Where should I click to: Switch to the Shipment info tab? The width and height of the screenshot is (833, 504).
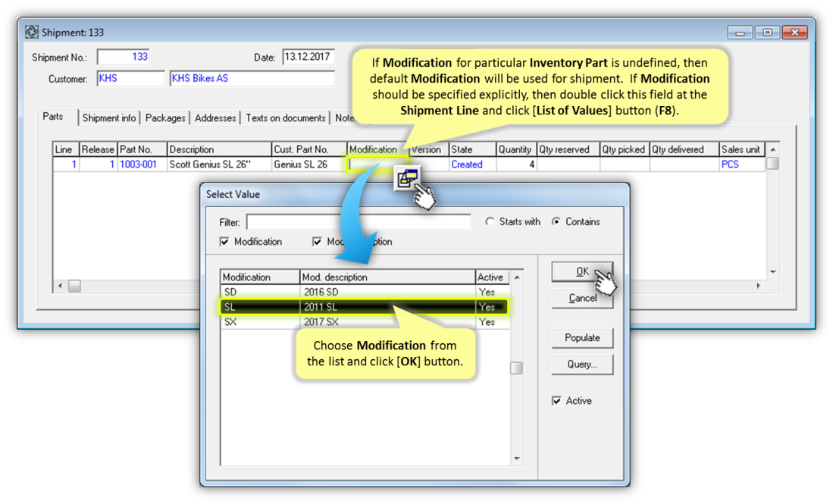pyautogui.click(x=109, y=118)
